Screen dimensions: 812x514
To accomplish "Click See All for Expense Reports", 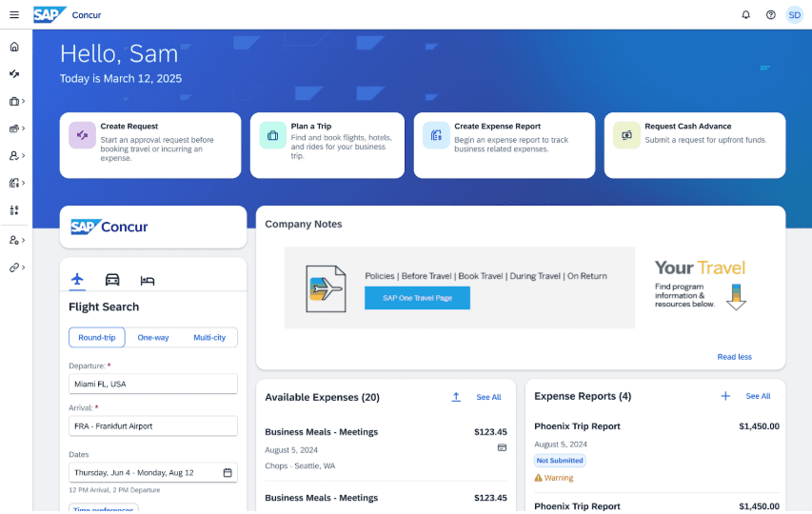I will (758, 396).
